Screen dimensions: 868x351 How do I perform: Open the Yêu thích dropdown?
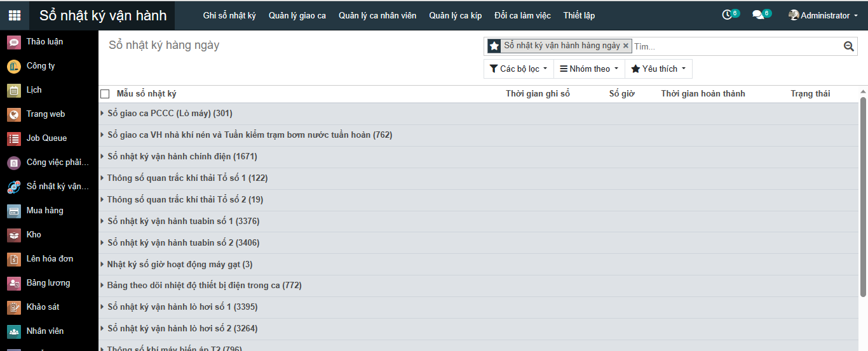pos(658,69)
